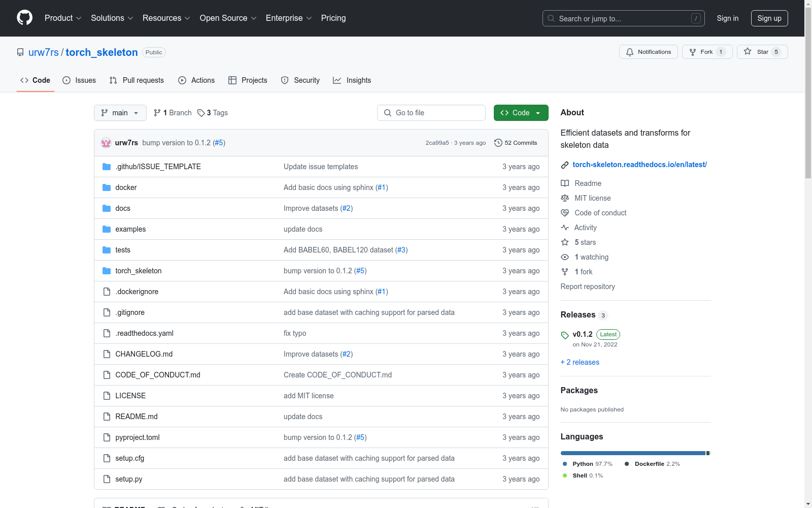This screenshot has width=812, height=508.
Task: Click the Python language bar segment
Action: (633, 453)
